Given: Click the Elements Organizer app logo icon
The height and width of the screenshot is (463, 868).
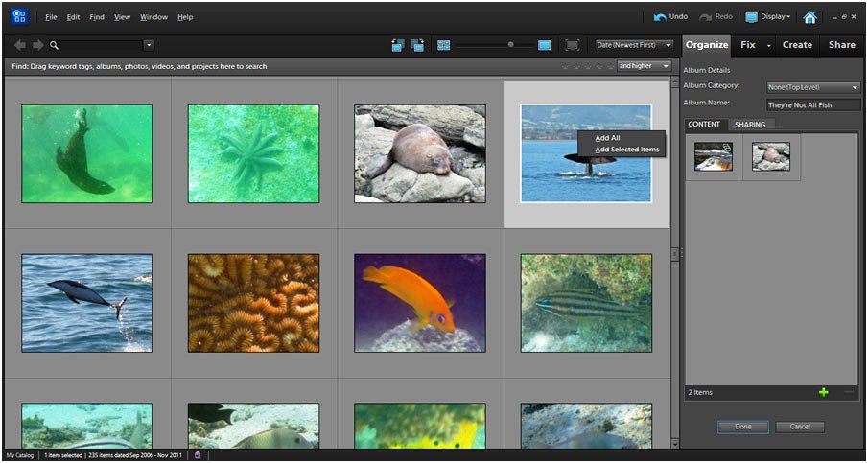Looking at the screenshot, I should [x=19, y=17].
